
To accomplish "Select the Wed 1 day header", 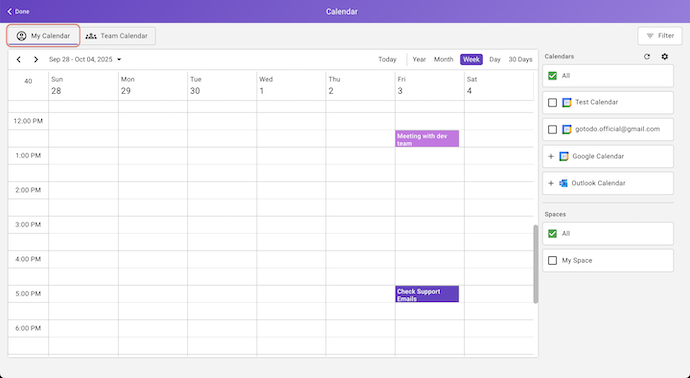I will pyautogui.click(x=291, y=85).
